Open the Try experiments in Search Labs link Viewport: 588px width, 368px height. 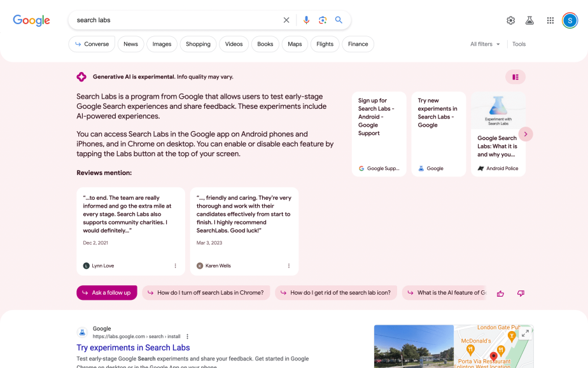pos(133,348)
